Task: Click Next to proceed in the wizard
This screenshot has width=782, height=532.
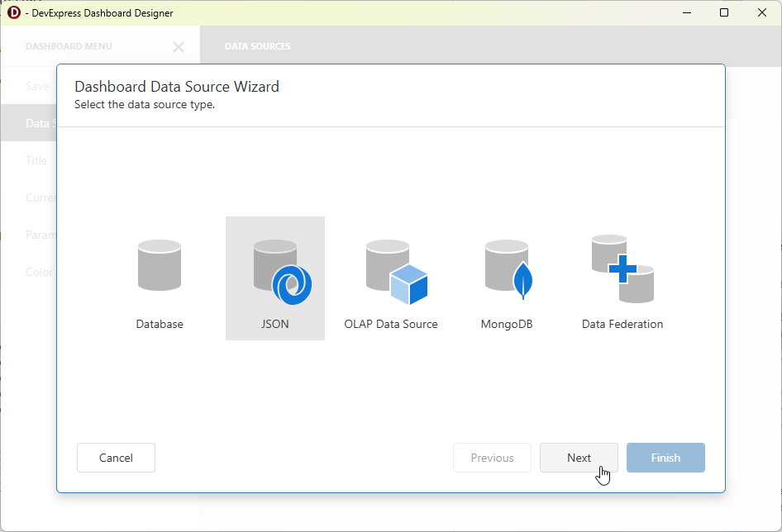Action: point(579,458)
